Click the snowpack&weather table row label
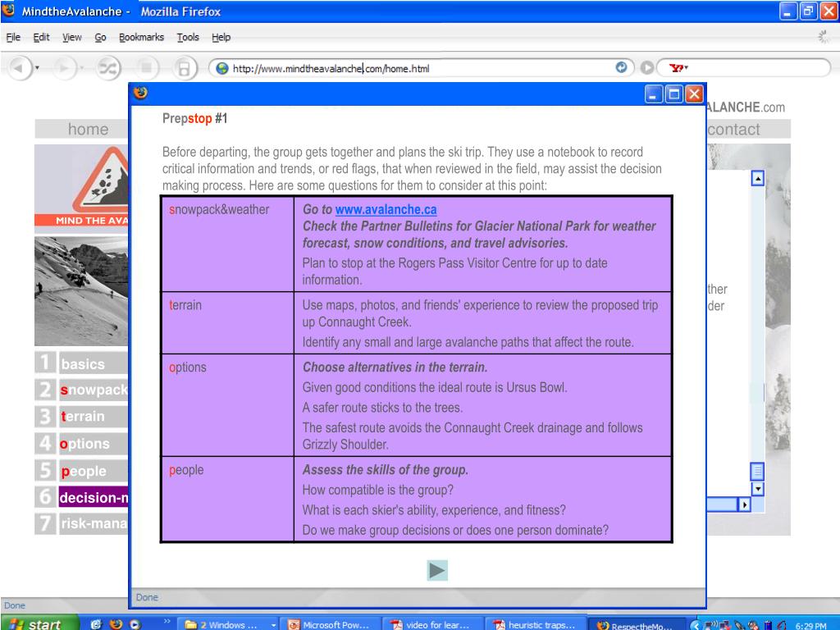Image resolution: width=840 pixels, height=630 pixels. (x=219, y=209)
